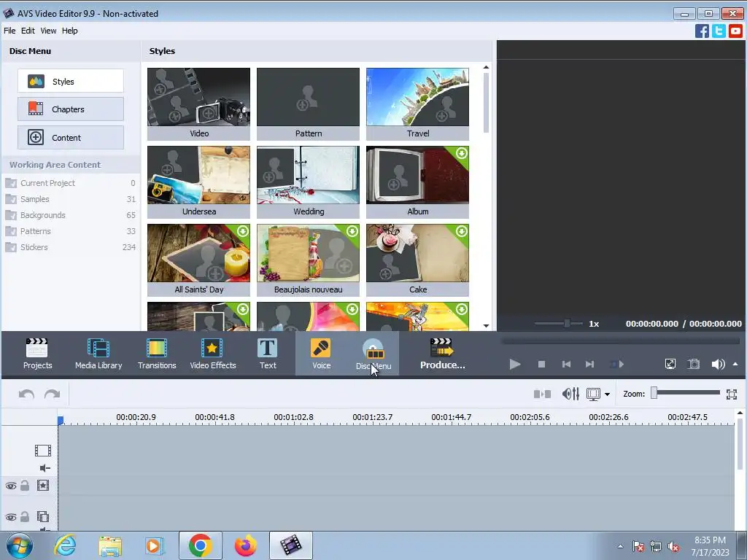Open the View menu

pyautogui.click(x=48, y=31)
